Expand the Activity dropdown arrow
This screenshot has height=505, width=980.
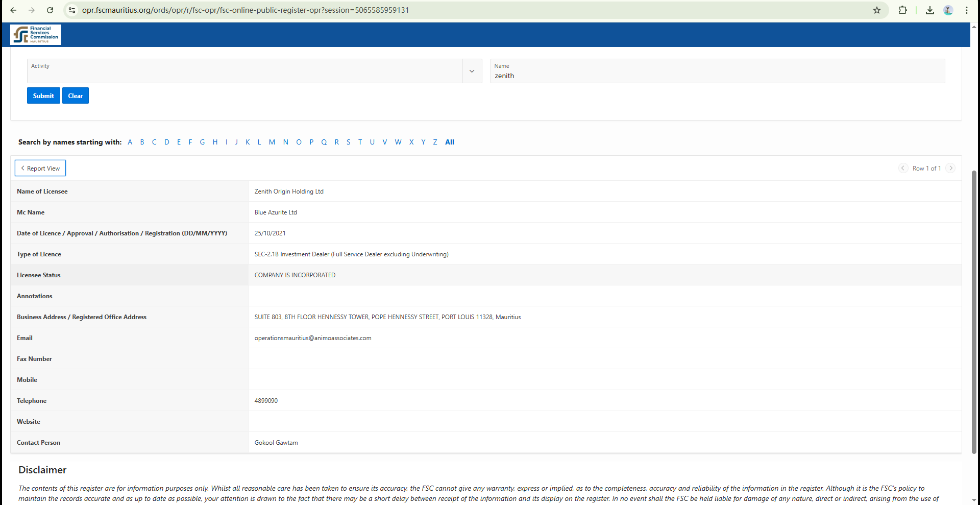[x=472, y=71]
